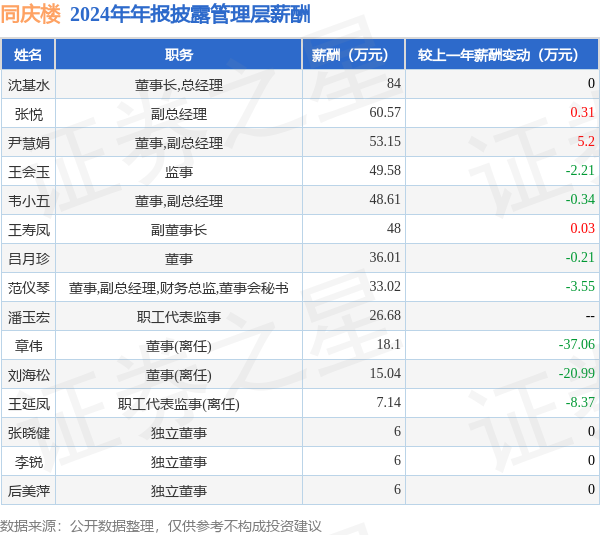Select the name 后美萍
The width and height of the screenshot is (600, 535).
coord(29,491)
